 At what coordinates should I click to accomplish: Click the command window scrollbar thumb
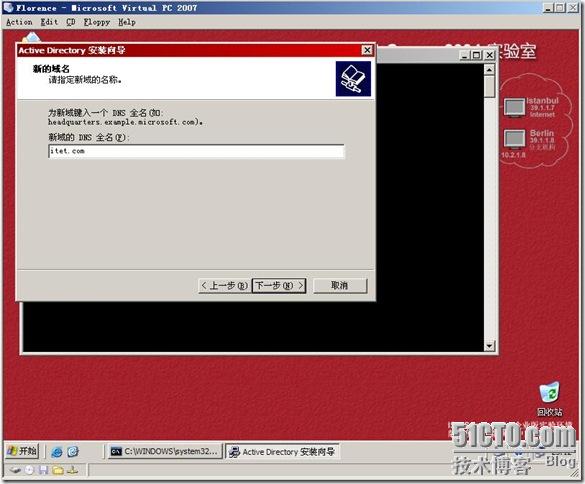click(x=489, y=87)
